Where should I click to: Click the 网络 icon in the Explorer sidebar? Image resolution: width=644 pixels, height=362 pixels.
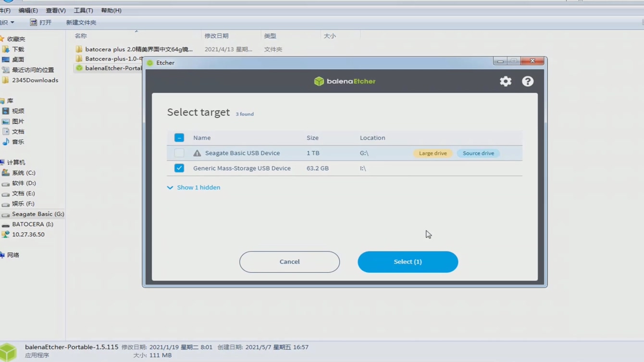(2, 255)
